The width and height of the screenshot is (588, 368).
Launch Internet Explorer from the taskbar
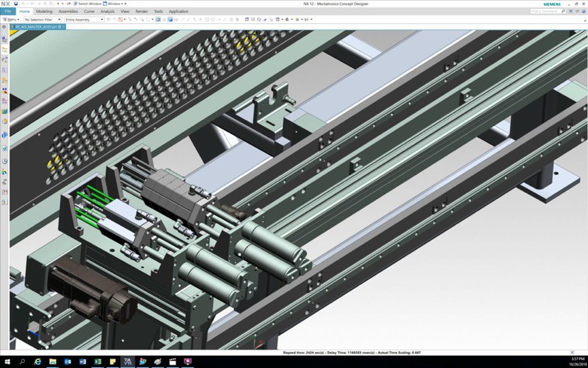37,362
